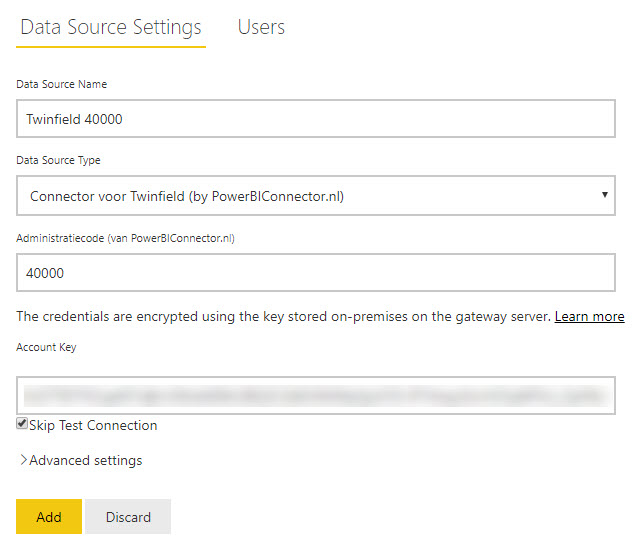Expand Advanced settings section
Screen dimensions: 637x551
point(81,460)
